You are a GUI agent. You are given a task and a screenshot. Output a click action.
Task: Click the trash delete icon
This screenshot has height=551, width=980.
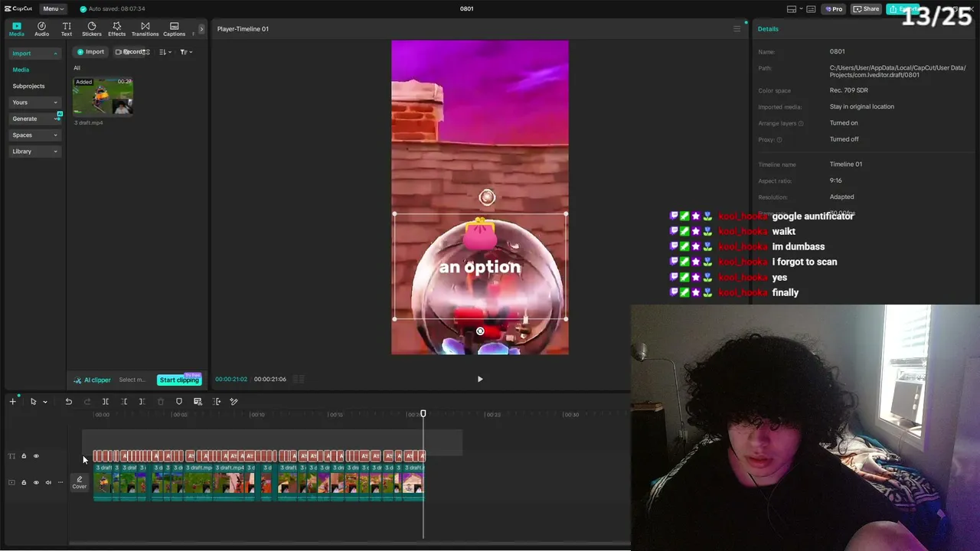click(161, 402)
